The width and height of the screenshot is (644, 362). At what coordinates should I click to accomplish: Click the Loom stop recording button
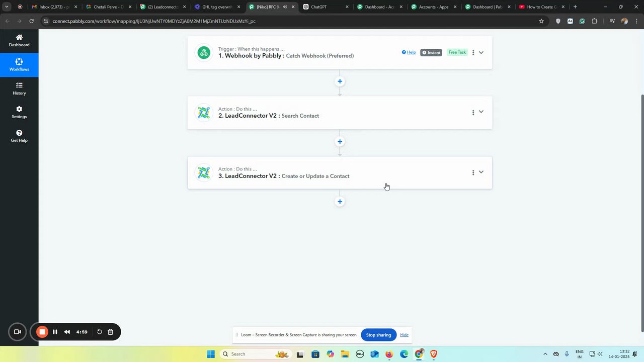pyautogui.click(x=42, y=332)
